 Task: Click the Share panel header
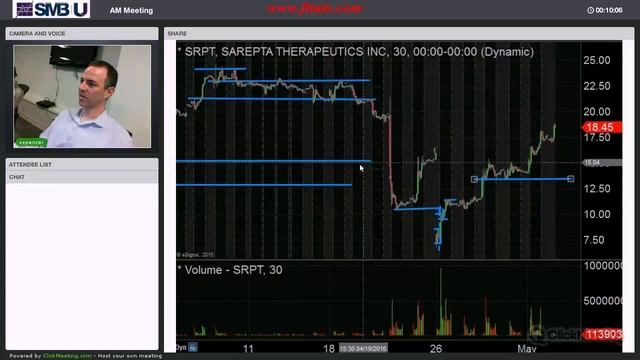[399, 33]
